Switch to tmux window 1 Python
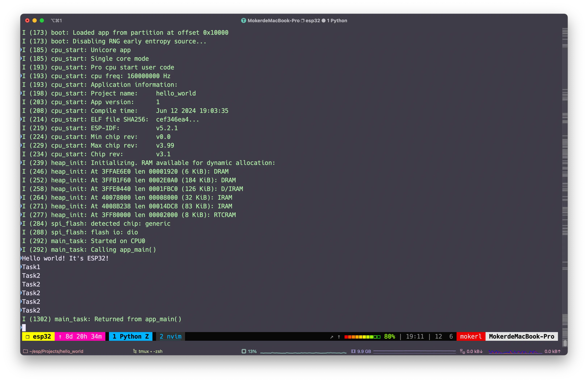Screen dimensions: 588x382 [x=131, y=336]
